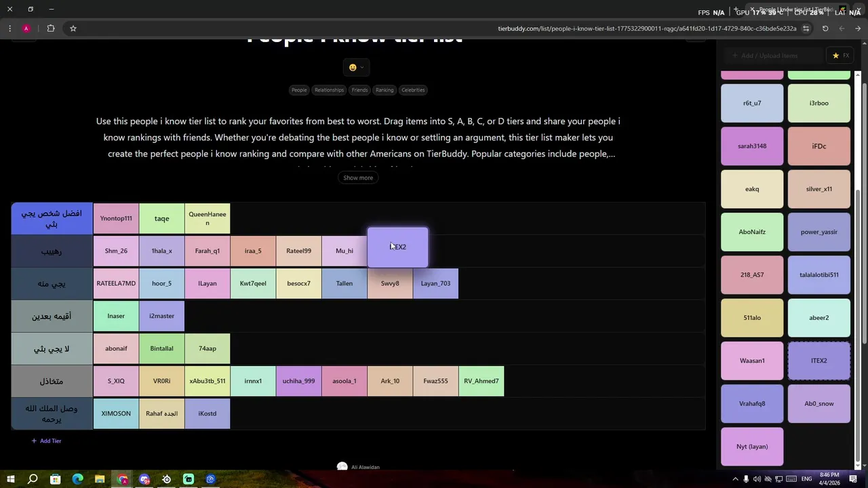Open browser profile avatar icon

point(26,28)
